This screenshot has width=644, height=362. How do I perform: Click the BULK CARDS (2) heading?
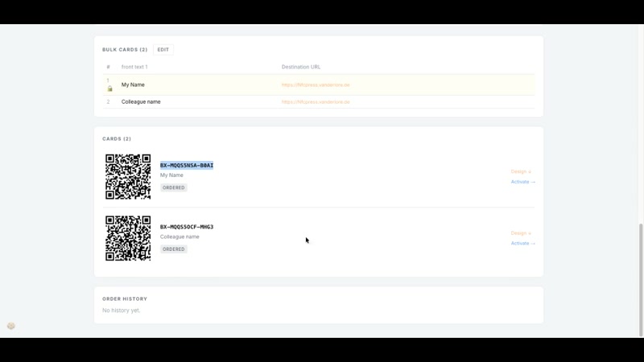[x=125, y=50]
